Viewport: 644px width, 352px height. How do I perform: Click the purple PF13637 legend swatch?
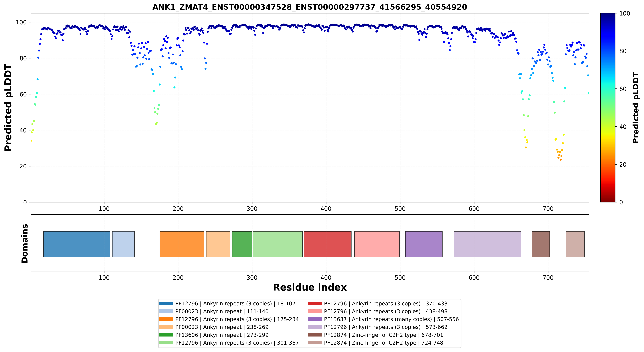315,319
